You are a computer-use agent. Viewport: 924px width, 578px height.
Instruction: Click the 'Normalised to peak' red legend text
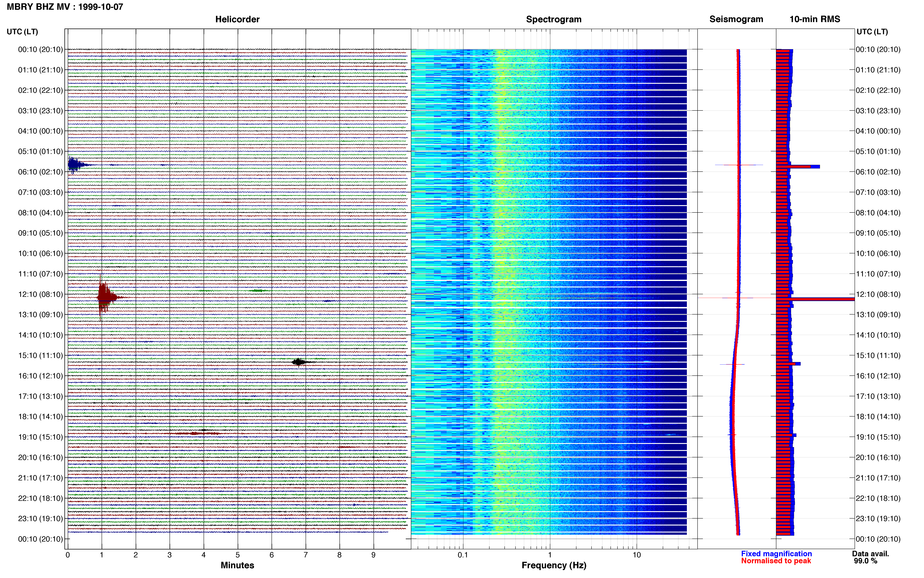point(776,561)
